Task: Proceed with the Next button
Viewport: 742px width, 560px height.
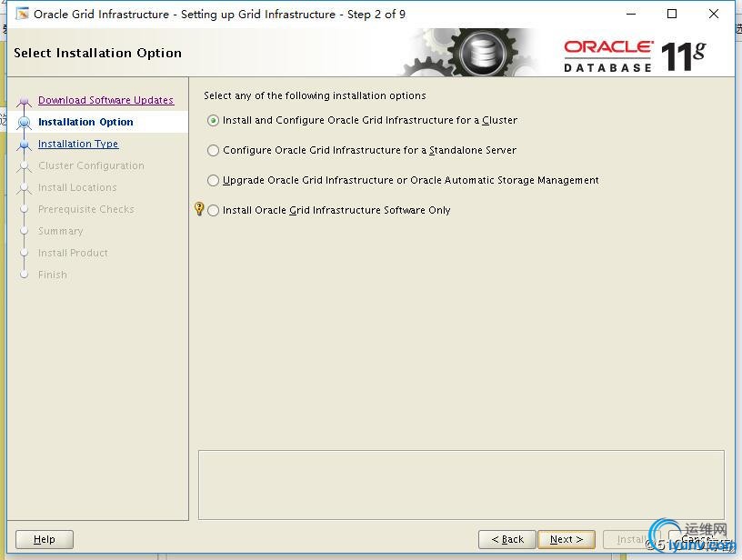Action: 567,539
